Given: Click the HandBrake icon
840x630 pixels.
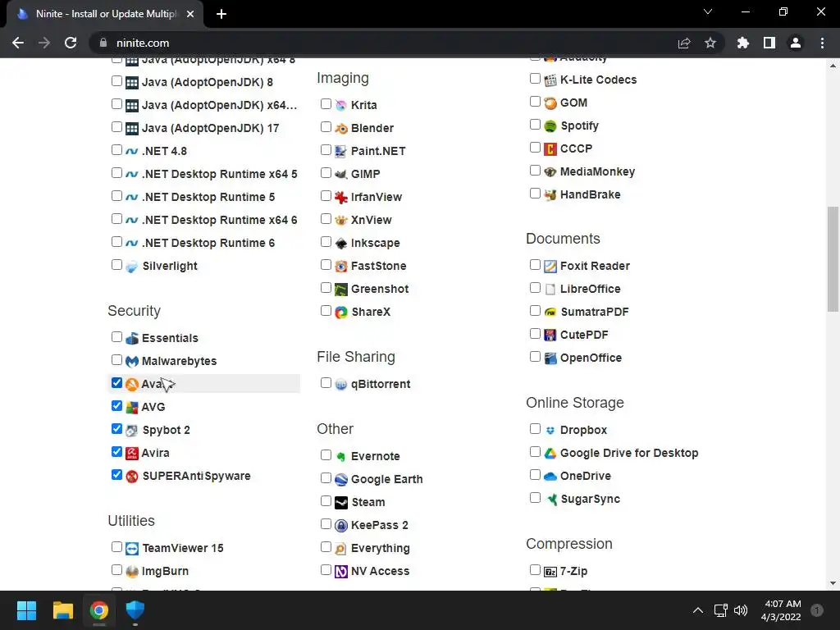Looking at the screenshot, I should (550, 195).
